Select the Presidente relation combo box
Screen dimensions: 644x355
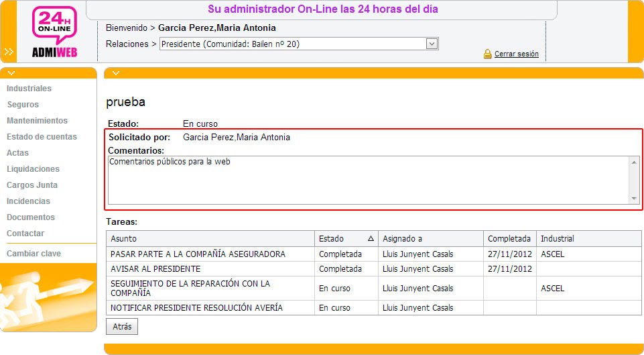[x=299, y=44]
